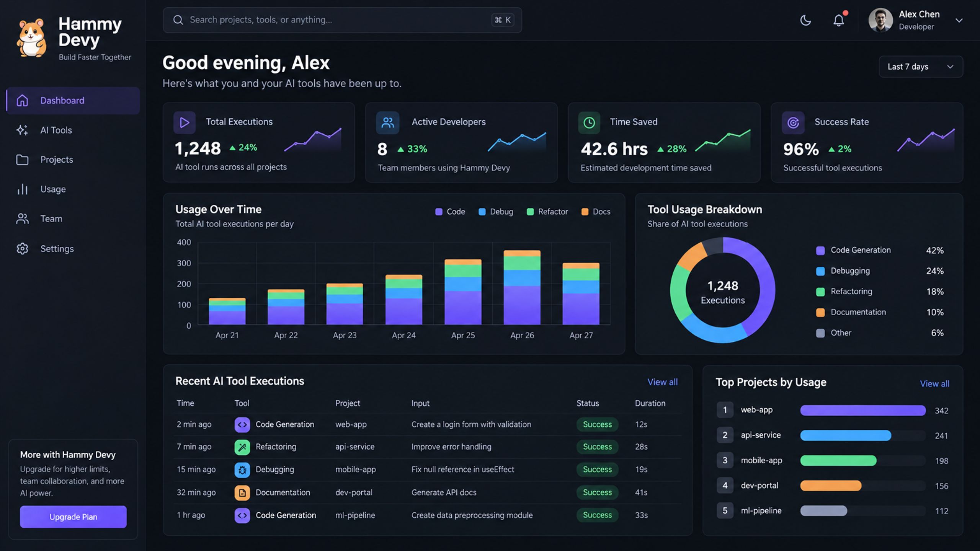
Task: Click the Active Developers people icon
Action: pos(387,122)
